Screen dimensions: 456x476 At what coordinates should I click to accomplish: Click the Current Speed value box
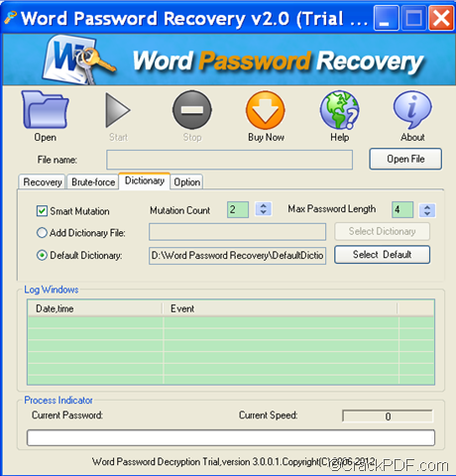[388, 416]
